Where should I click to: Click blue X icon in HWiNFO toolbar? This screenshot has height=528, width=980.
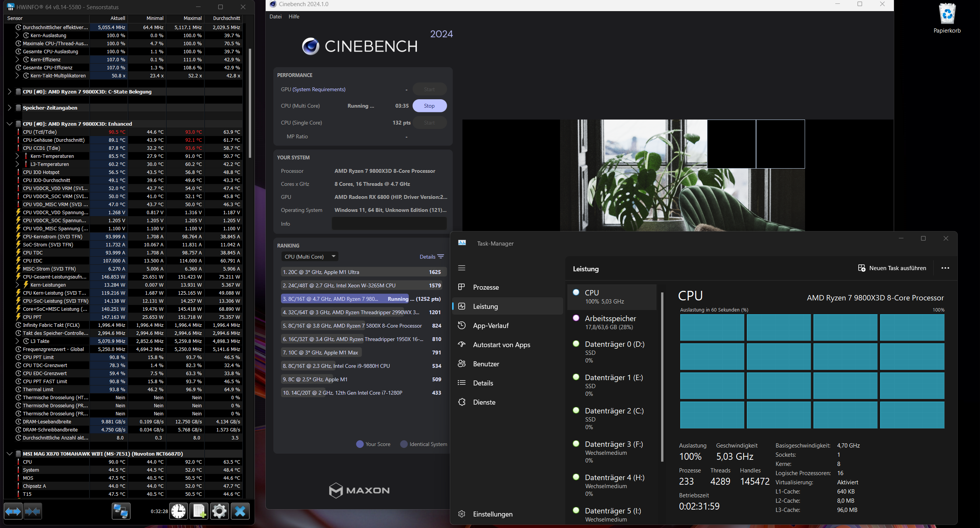pos(240,511)
